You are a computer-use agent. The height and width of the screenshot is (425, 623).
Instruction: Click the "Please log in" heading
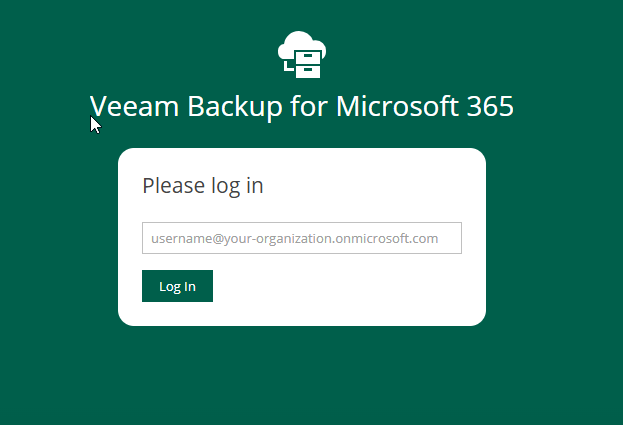[x=203, y=185]
